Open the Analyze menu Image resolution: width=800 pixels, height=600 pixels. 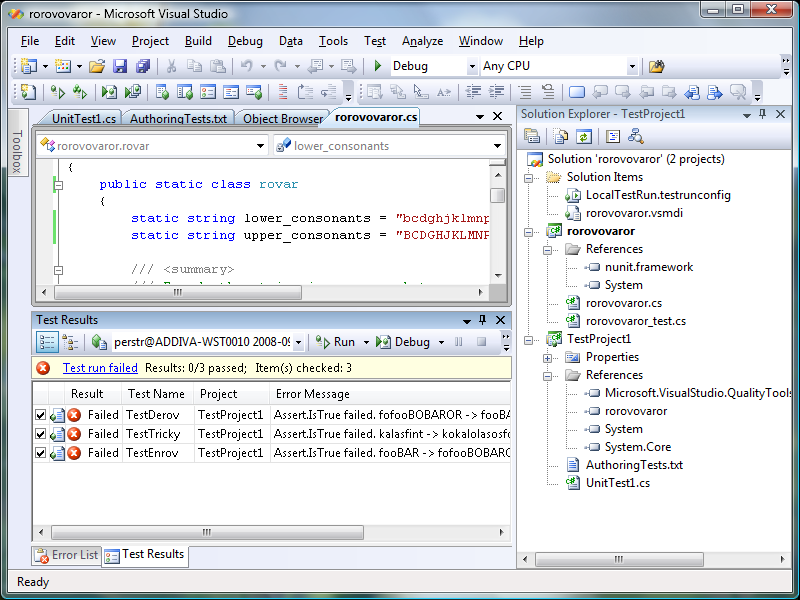pos(422,41)
